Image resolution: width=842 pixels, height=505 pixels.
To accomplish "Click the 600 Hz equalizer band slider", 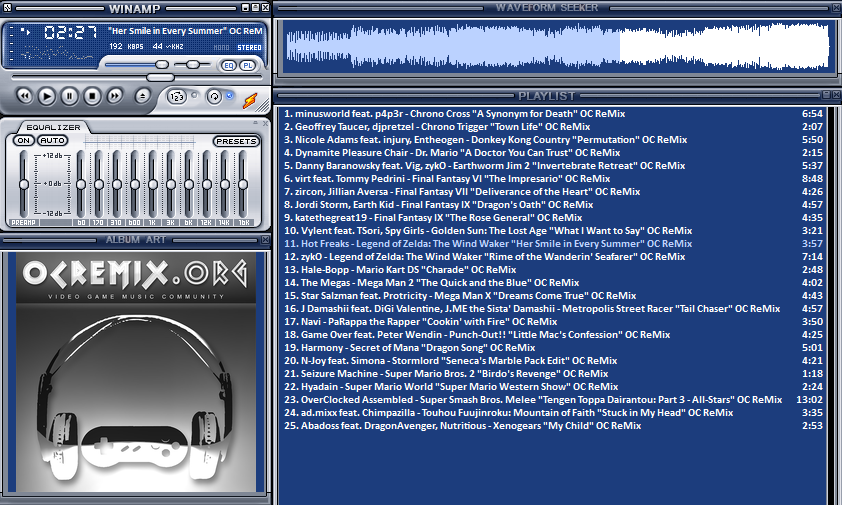I will (x=135, y=184).
